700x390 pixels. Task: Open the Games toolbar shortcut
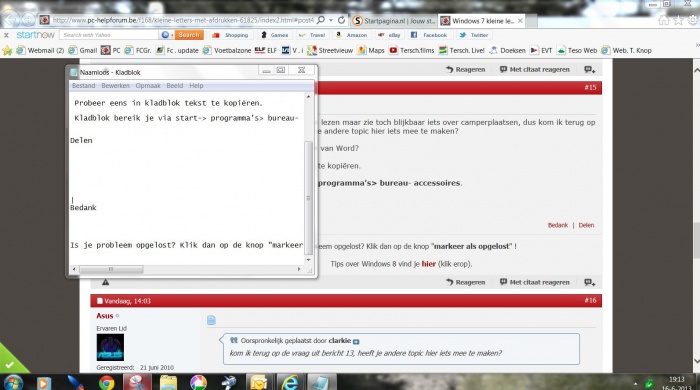(x=275, y=35)
